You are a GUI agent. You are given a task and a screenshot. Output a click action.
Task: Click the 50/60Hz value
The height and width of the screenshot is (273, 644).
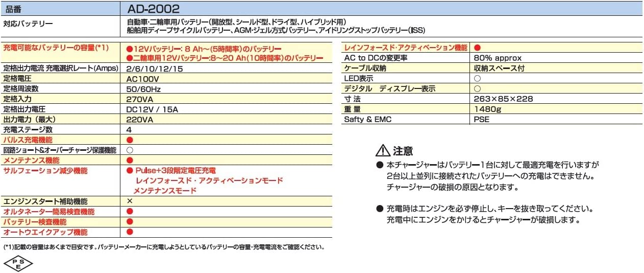tap(144, 89)
